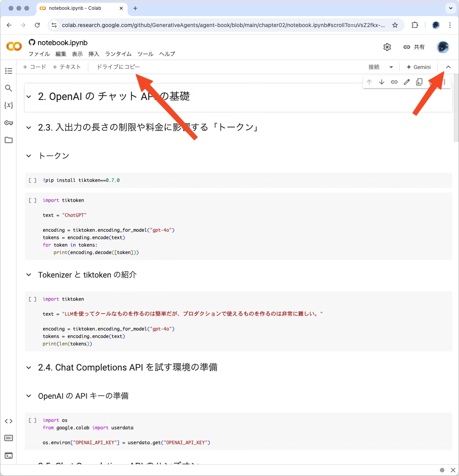Image resolution: width=459 pixels, height=476 pixels.
Task: Move cell down with arrow icon
Action: click(382, 82)
